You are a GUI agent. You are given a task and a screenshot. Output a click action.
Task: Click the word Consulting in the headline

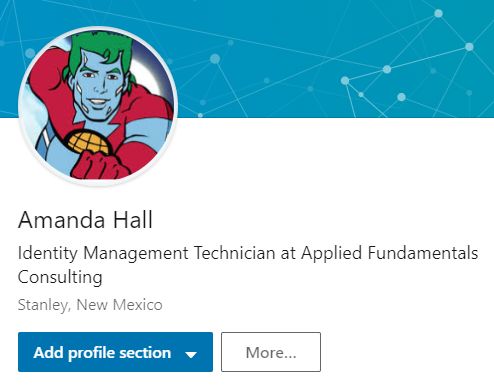pos(60,277)
